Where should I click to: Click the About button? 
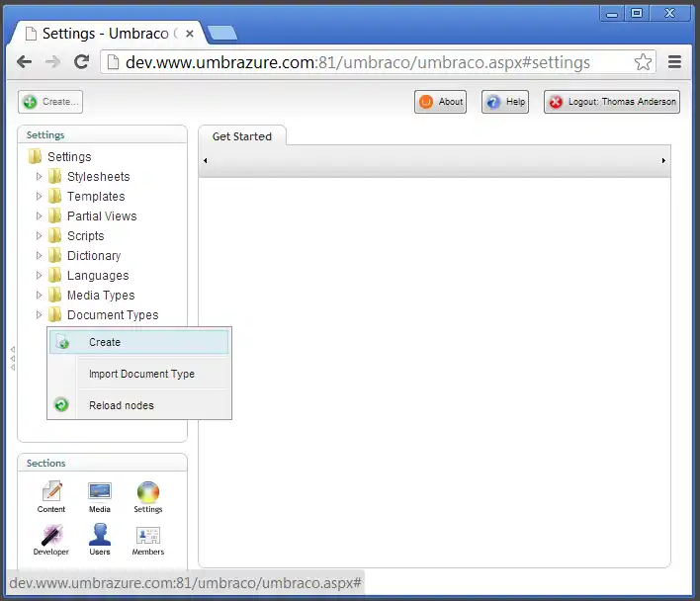click(440, 102)
